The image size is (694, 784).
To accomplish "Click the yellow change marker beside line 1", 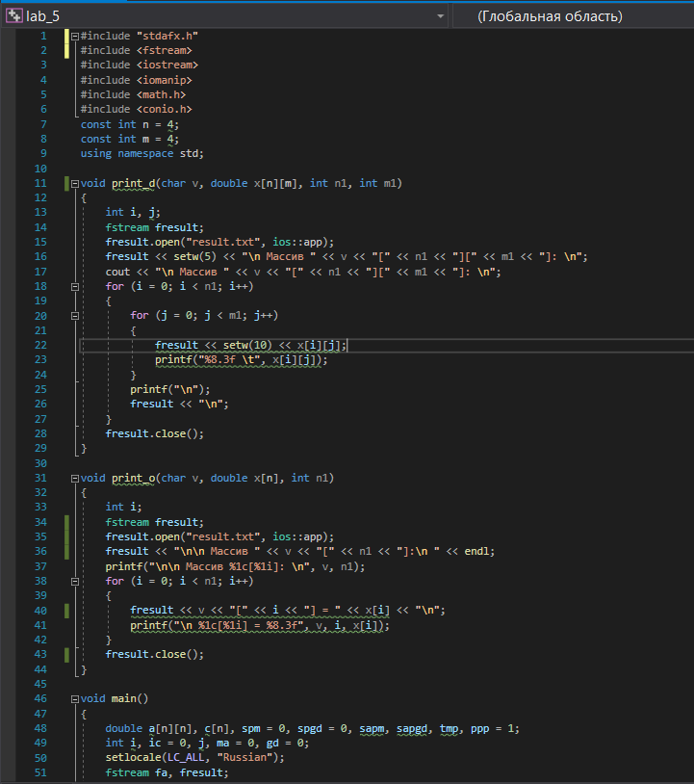I will tap(67, 43).
